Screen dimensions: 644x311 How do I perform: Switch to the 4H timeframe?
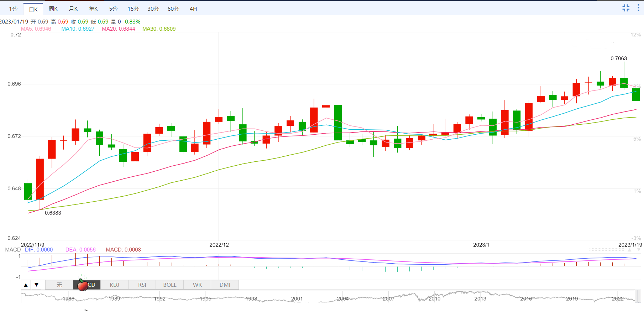pos(193,9)
